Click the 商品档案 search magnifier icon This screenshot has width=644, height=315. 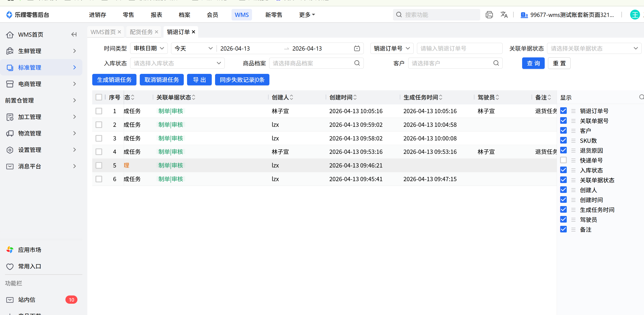357,63
